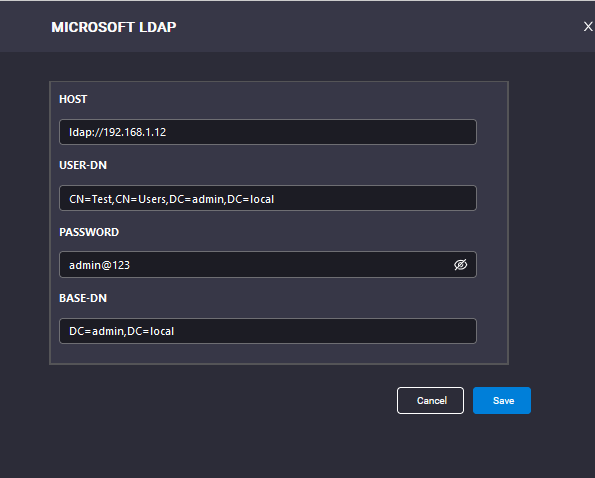
Task: Close the Microsoft LDAP dialog
Action: coord(588,27)
